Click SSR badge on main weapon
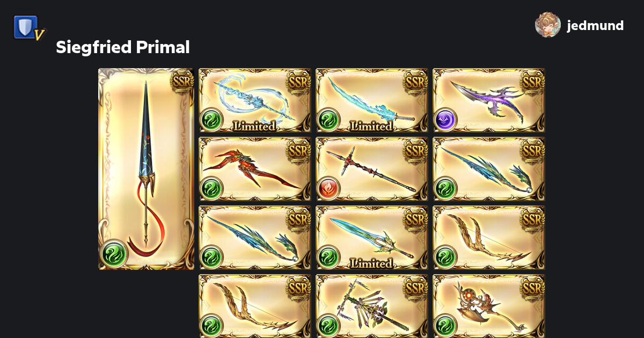Screen dimensions: 644x338 click(182, 82)
